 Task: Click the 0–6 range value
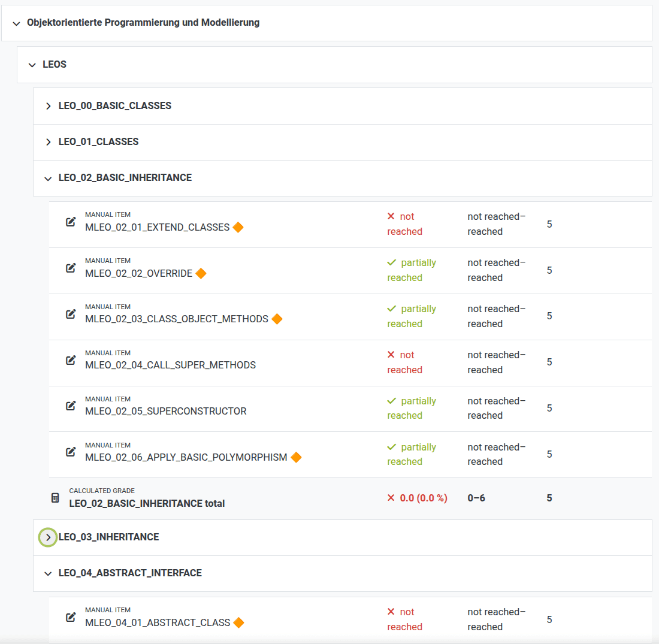pyautogui.click(x=476, y=498)
